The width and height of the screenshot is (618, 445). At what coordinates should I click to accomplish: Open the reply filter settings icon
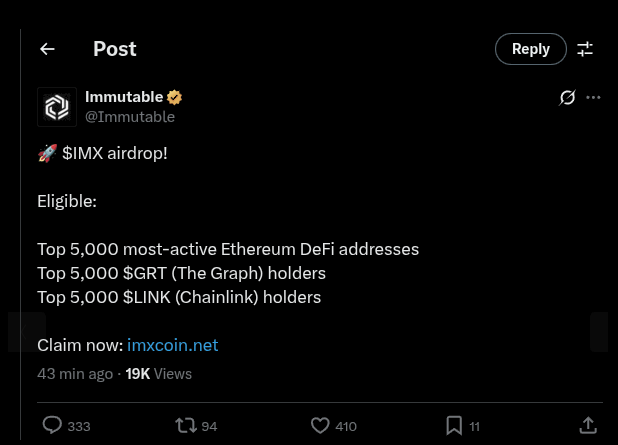585,49
